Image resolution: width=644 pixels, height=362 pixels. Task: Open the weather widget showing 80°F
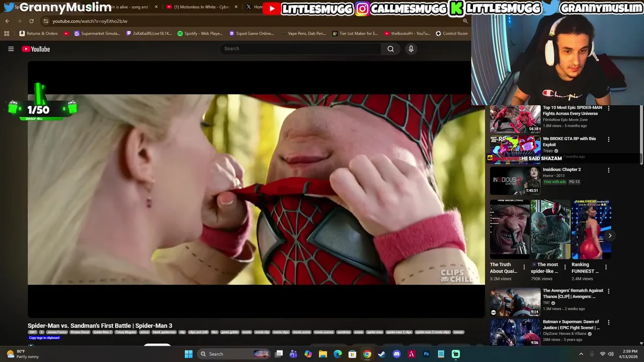coord(22,354)
